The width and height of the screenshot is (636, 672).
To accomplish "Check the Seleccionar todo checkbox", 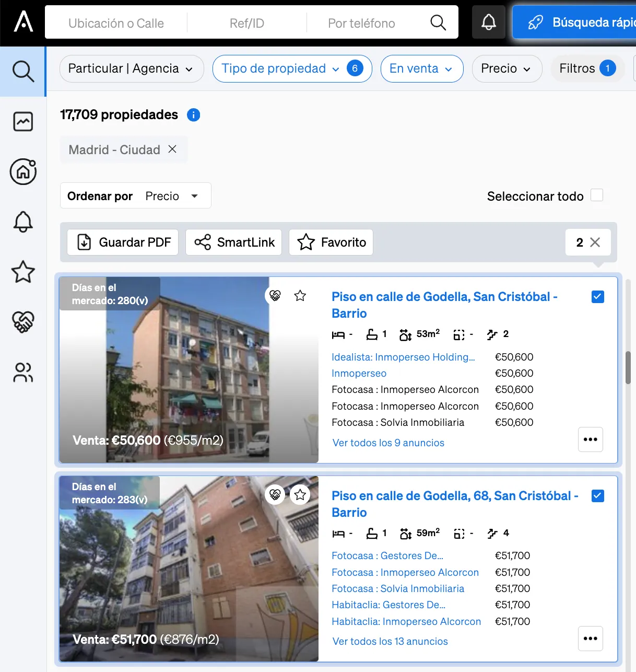I will point(597,195).
